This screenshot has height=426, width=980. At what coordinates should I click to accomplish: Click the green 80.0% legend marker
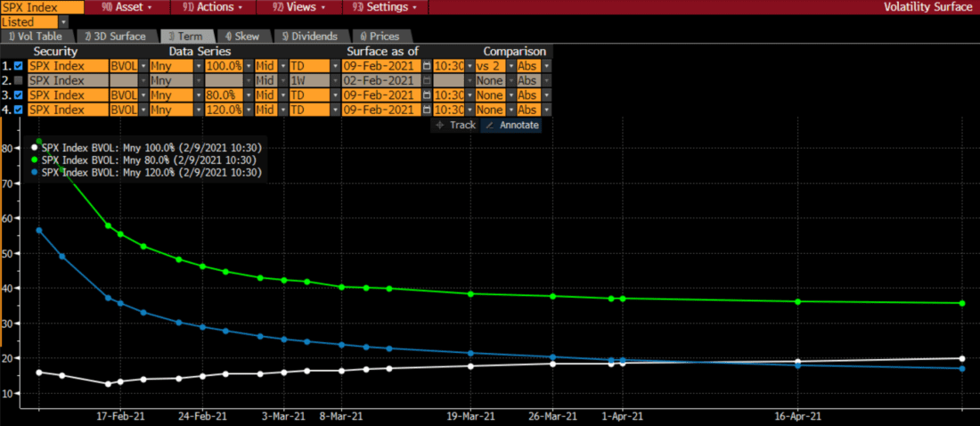click(x=35, y=160)
